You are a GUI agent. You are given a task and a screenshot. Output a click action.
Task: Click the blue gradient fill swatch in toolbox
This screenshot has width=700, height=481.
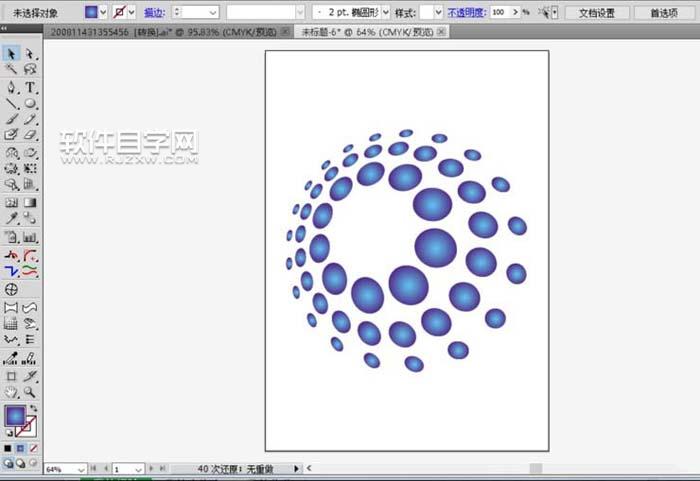point(17,415)
